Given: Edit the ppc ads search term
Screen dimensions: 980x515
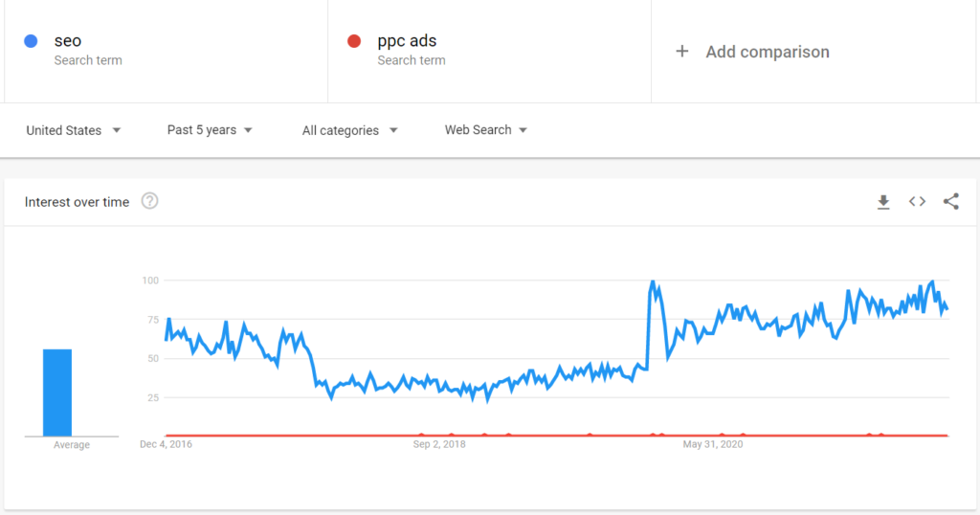Looking at the screenshot, I should pyautogui.click(x=407, y=40).
